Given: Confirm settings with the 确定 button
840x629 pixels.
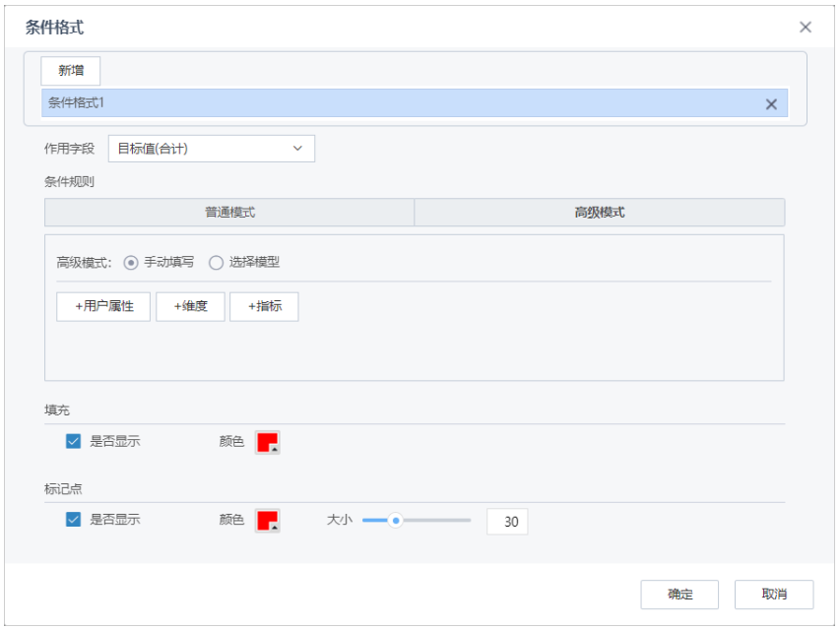Looking at the screenshot, I should click(x=679, y=594).
